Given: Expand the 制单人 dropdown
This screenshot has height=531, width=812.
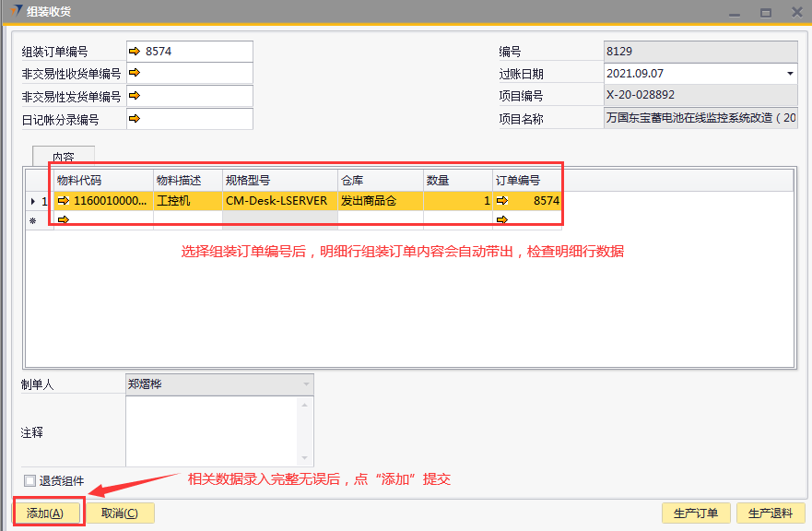Looking at the screenshot, I should pyautogui.click(x=305, y=384).
